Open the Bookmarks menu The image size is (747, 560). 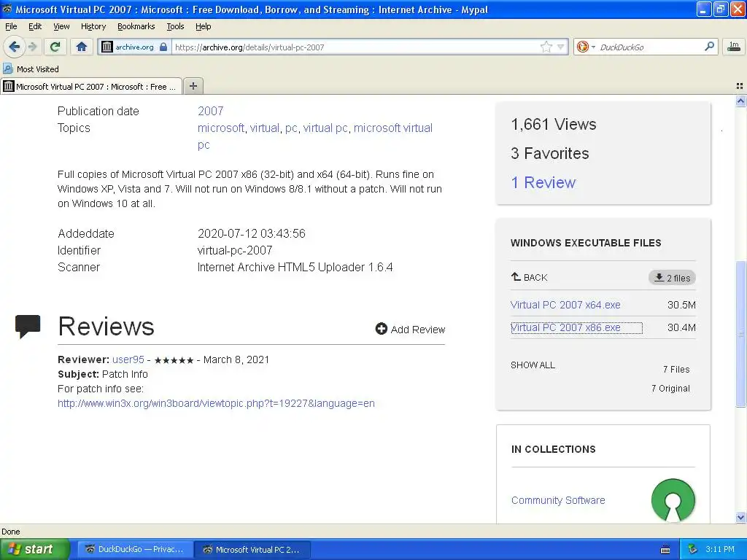[x=136, y=26]
